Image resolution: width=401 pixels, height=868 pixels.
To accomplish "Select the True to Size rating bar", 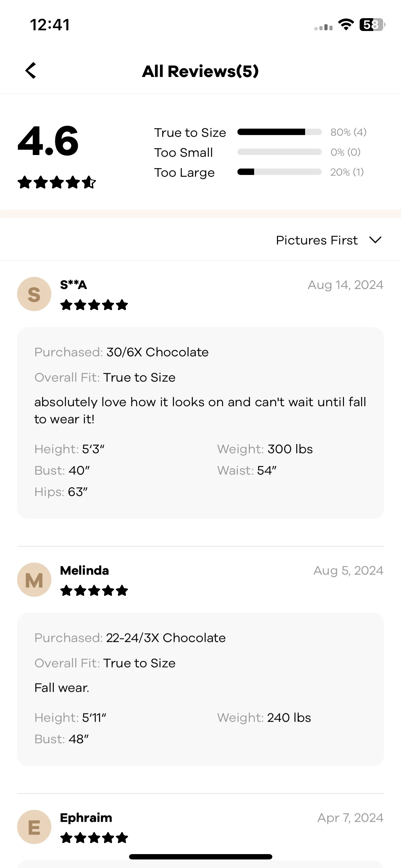I will pos(279,132).
